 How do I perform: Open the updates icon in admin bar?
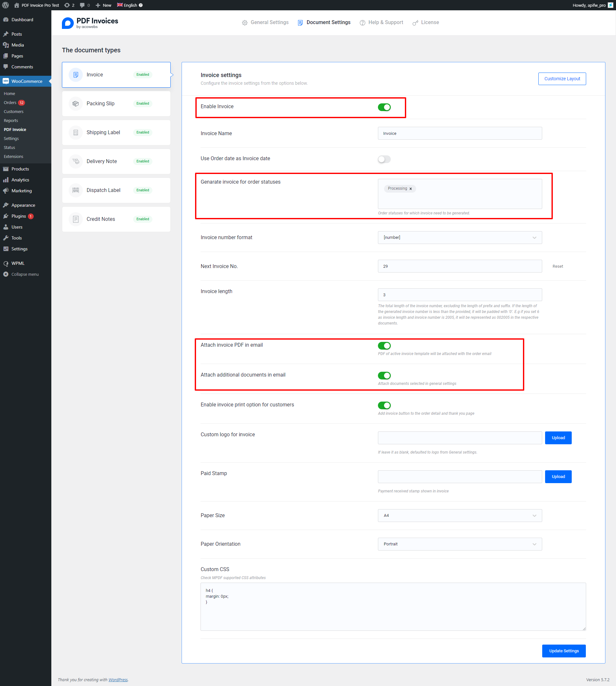click(67, 5)
